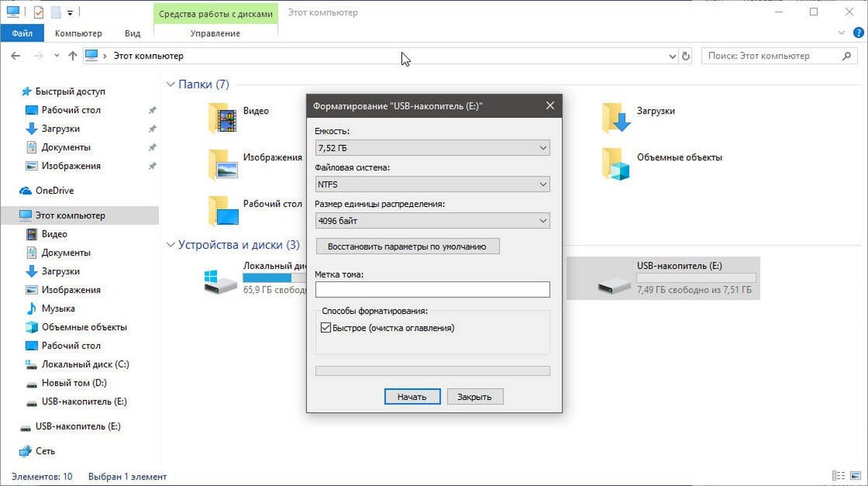Click the Refresh button beside address bar
The height and width of the screenshot is (486, 868).
686,56
